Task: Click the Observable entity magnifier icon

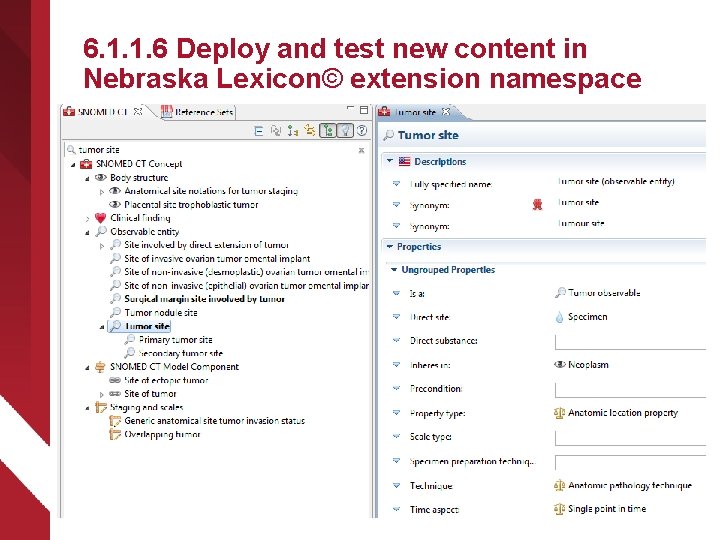Action: (x=101, y=231)
